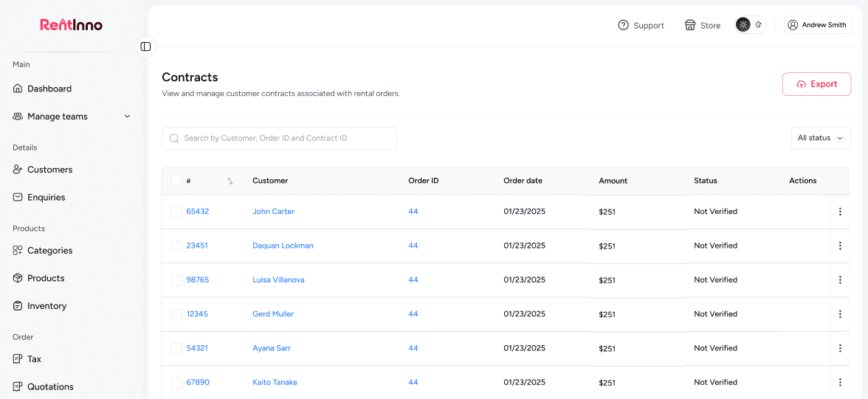
Task: Open Enquiries section
Action: [x=46, y=197]
